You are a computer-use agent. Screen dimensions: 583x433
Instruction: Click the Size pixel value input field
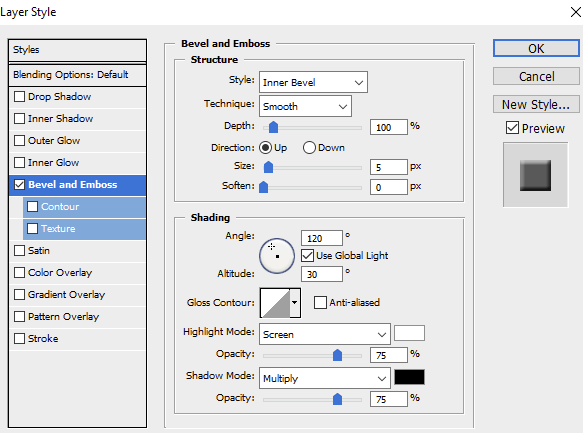coord(389,167)
